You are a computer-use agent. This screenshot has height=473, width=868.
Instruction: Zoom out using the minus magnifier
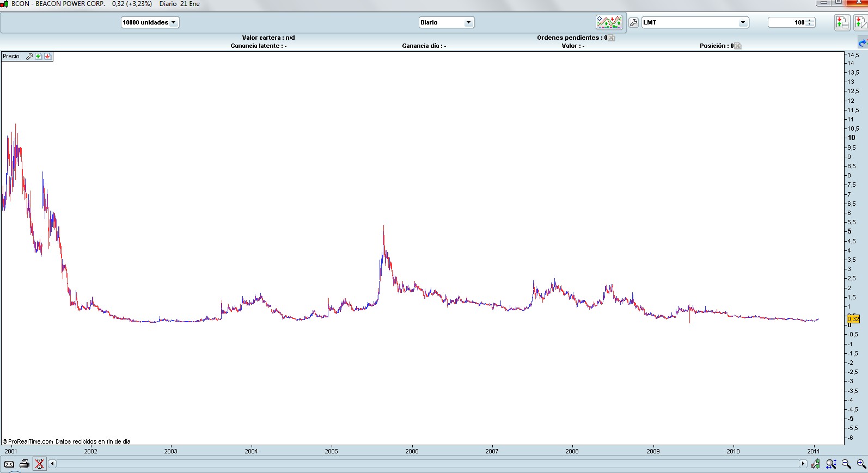(846, 464)
